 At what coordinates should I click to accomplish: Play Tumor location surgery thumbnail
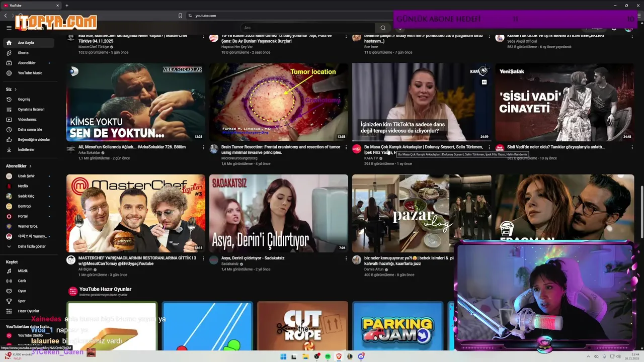pos(279,102)
